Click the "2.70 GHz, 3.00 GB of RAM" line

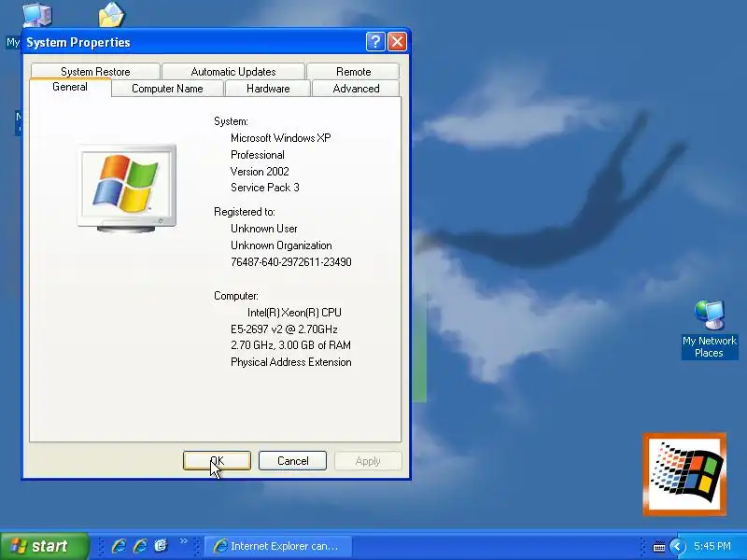290,345
